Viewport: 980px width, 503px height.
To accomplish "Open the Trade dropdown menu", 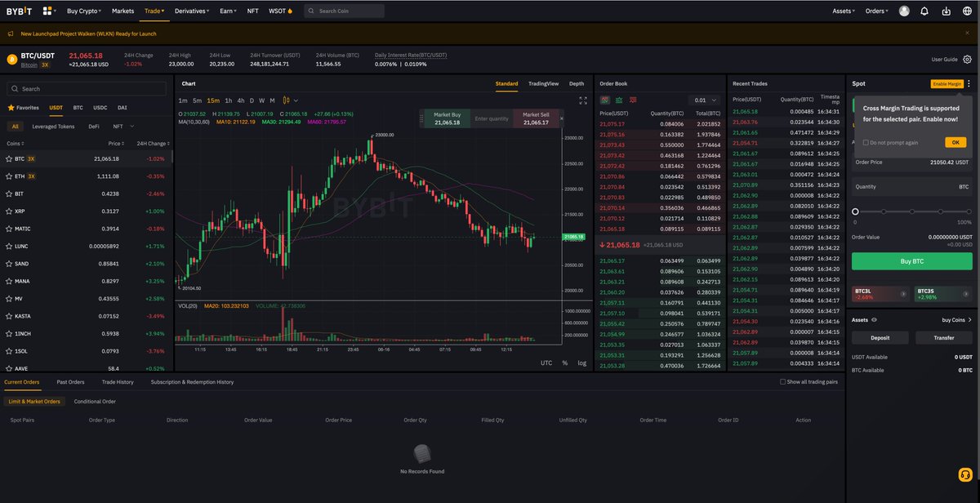I will point(154,11).
